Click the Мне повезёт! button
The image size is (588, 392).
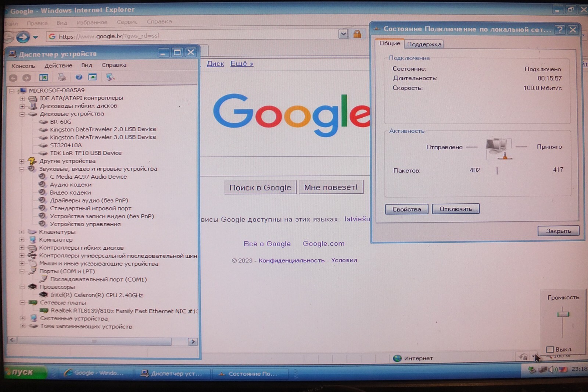pos(331,187)
